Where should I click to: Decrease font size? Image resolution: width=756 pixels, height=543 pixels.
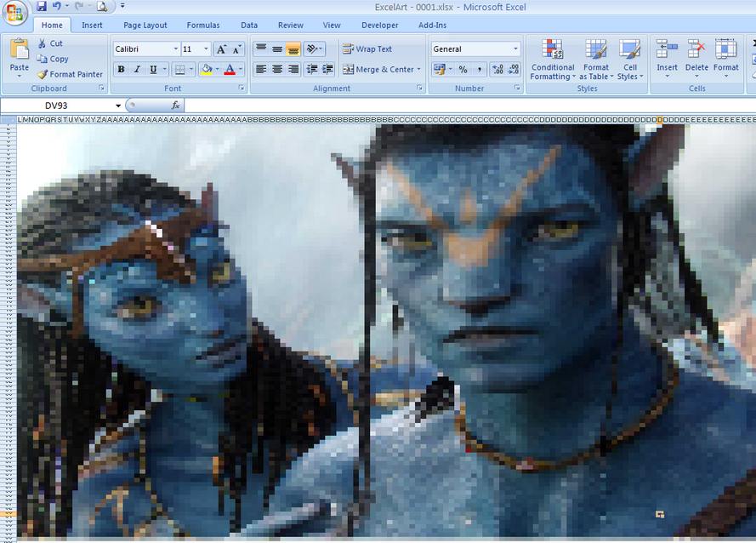tap(236, 49)
